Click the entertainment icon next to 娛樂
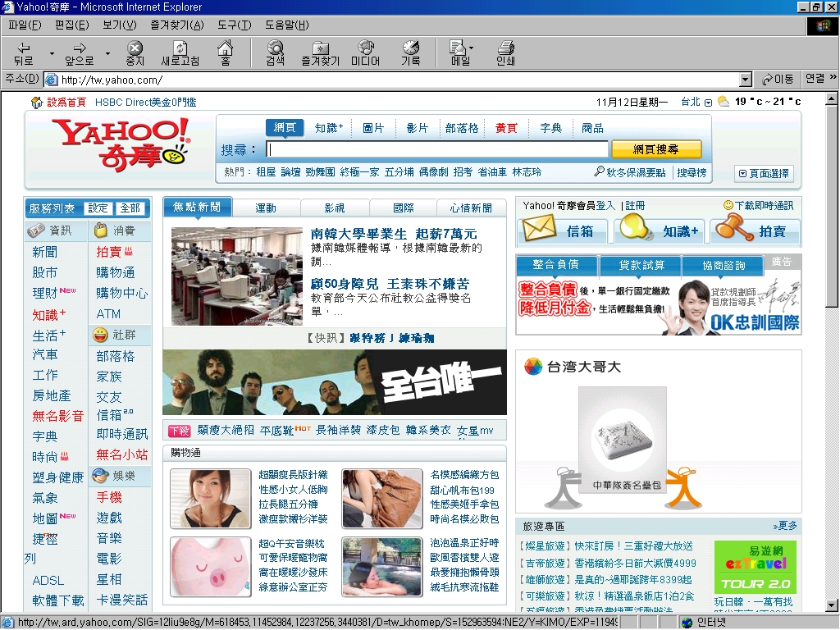The image size is (840, 630). tap(100, 475)
